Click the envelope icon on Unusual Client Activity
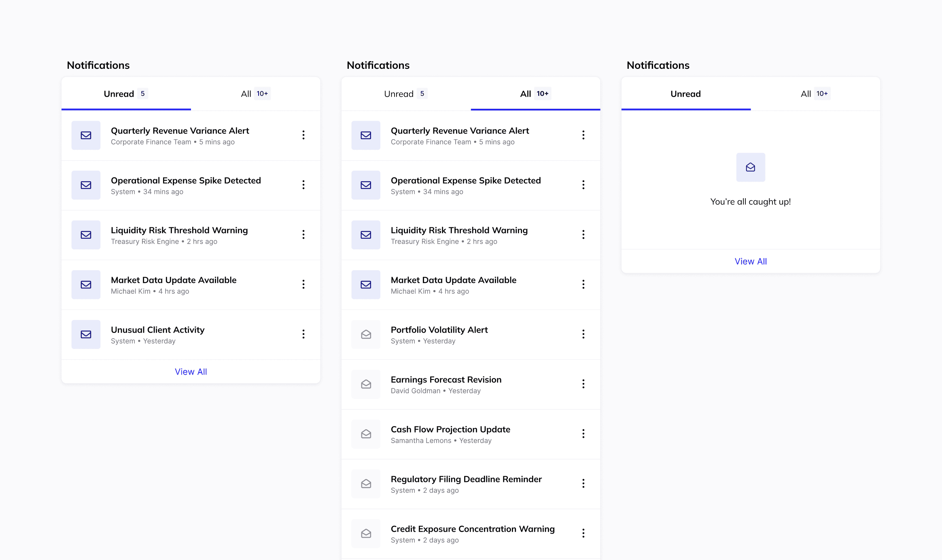942x560 pixels. pyautogui.click(x=86, y=334)
